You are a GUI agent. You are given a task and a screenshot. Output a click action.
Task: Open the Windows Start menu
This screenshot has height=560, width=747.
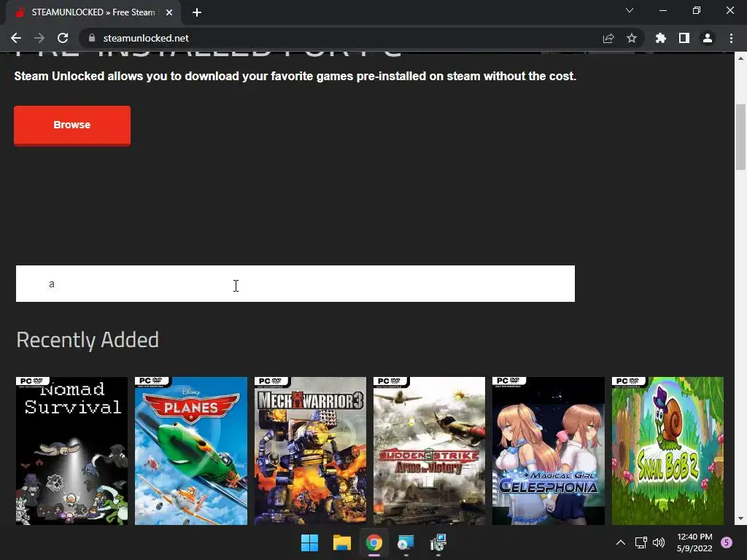tap(309, 542)
